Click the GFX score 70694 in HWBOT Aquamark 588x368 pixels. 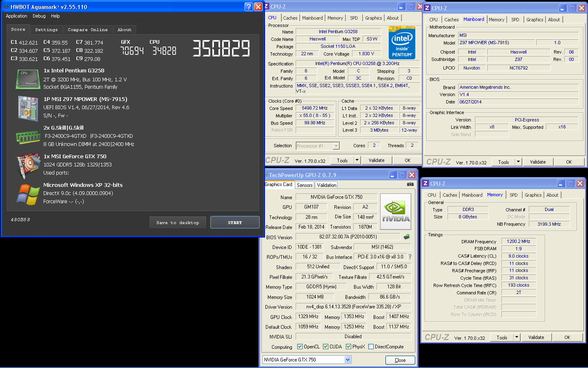pyautogui.click(x=132, y=51)
